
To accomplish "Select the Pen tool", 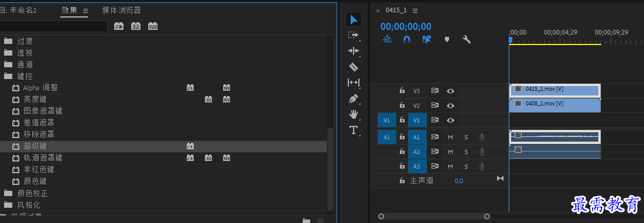I will (x=353, y=98).
